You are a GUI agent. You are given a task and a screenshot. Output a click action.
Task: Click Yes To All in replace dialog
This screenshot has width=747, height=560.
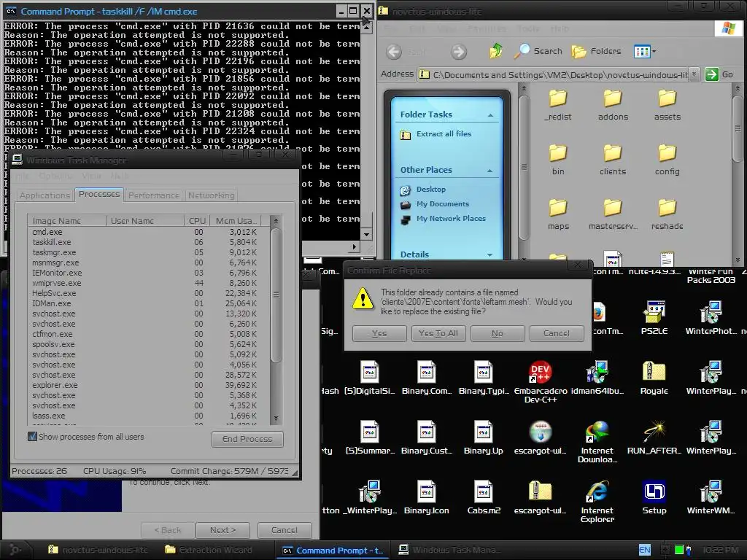point(438,333)
